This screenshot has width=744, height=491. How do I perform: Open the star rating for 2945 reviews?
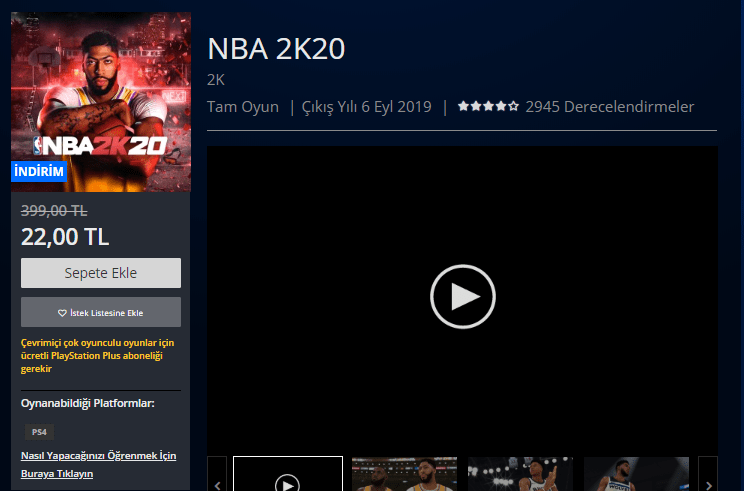point(488,106)
